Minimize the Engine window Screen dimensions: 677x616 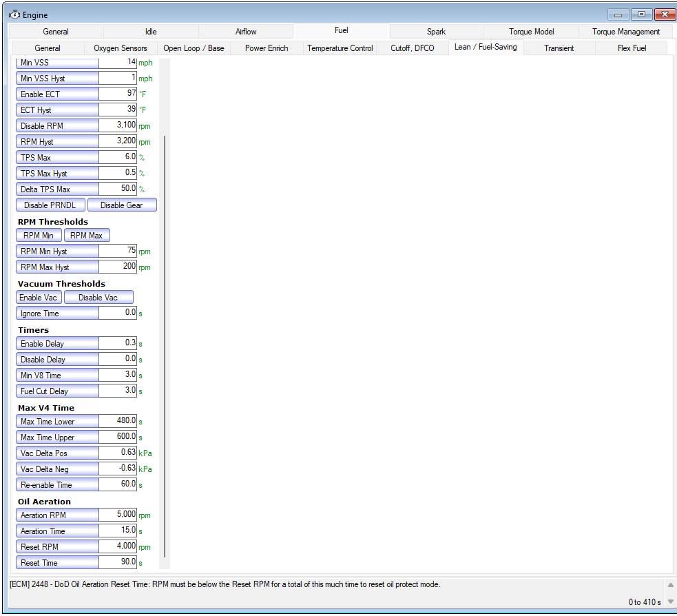point(618,14)
